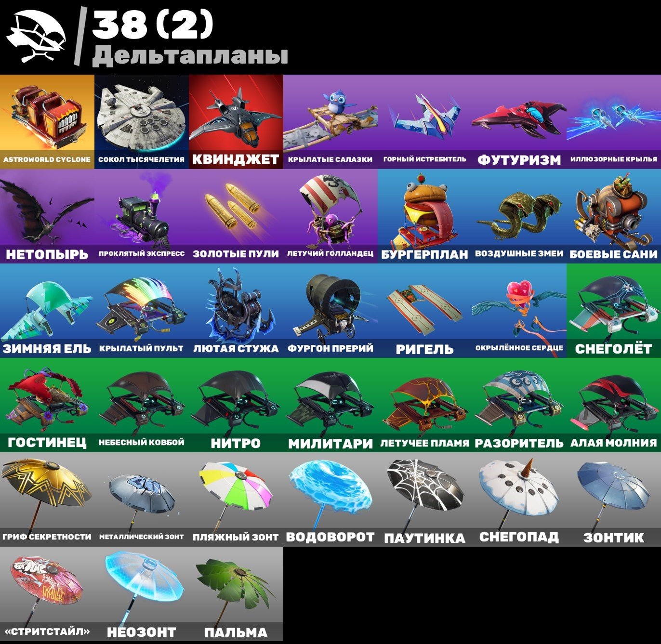Image resolution: width=661 pixels, height=644 pixels.
Task: Select the Пальма palm leaf umbrella
Action: tap(236, 593)
